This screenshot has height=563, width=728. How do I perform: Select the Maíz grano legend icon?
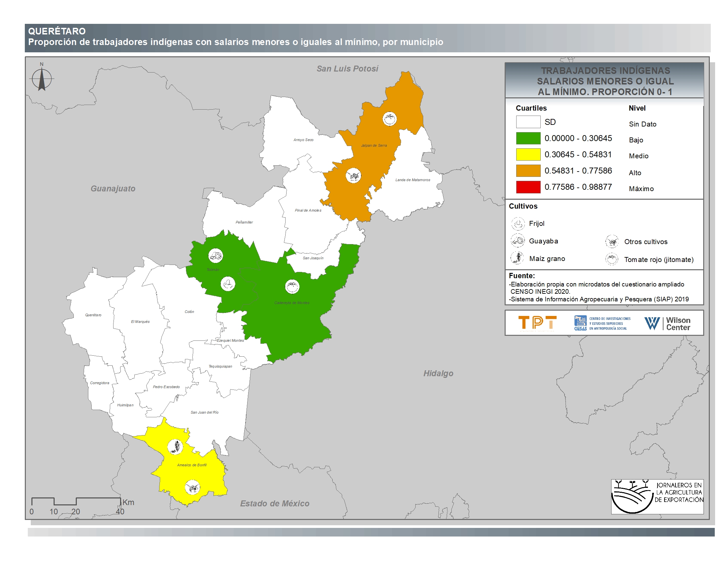pos(518,258)
